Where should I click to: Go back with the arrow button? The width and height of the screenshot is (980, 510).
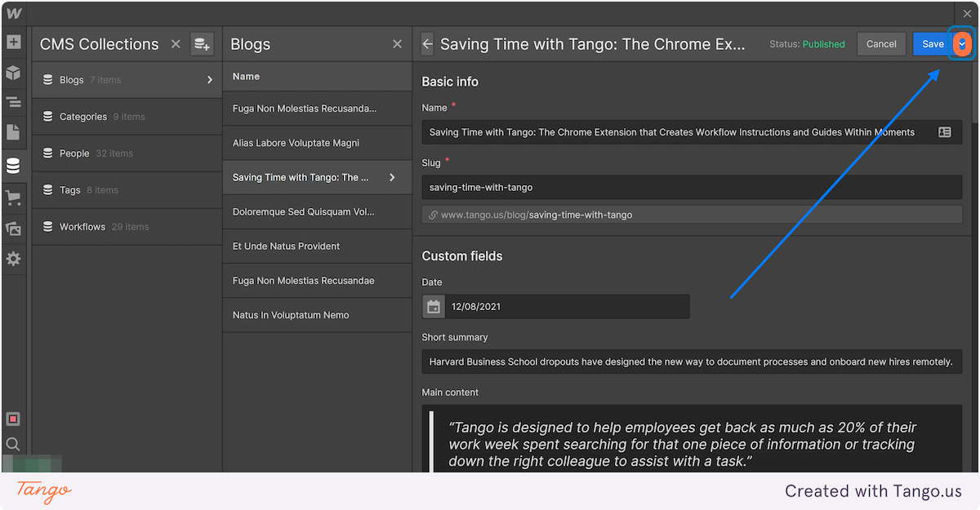pos(427,44)
